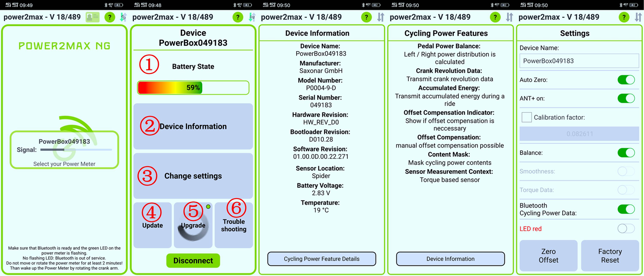Open the Update tile

[x=152, y=225]
